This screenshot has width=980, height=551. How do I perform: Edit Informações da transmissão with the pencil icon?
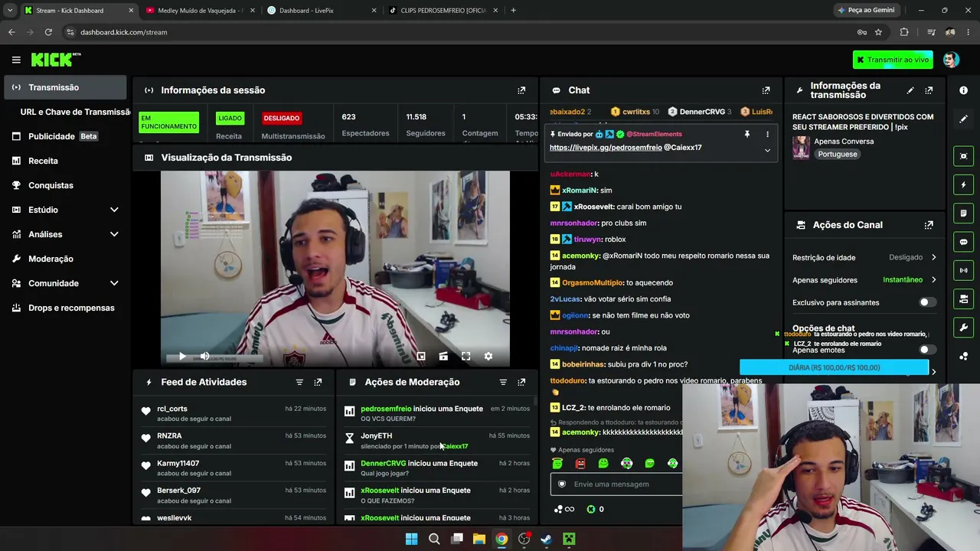pyautogui.click(x=910, y=90)
